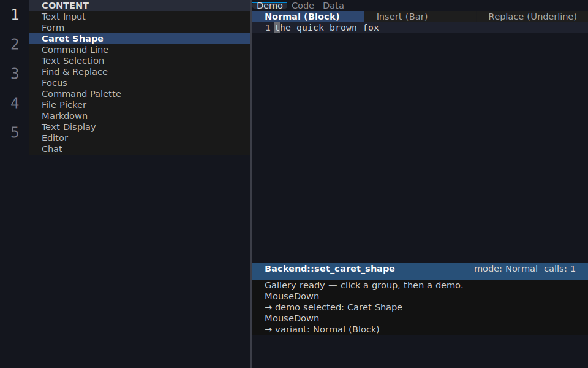Choose the Normal (Block) caret variant
This screenshot has height=368, width=588.
(x=308, y=17)
